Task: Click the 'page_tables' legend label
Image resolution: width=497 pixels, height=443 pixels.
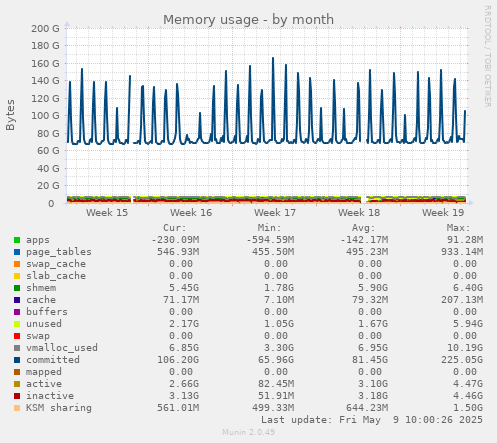Action: click(59, 252)
